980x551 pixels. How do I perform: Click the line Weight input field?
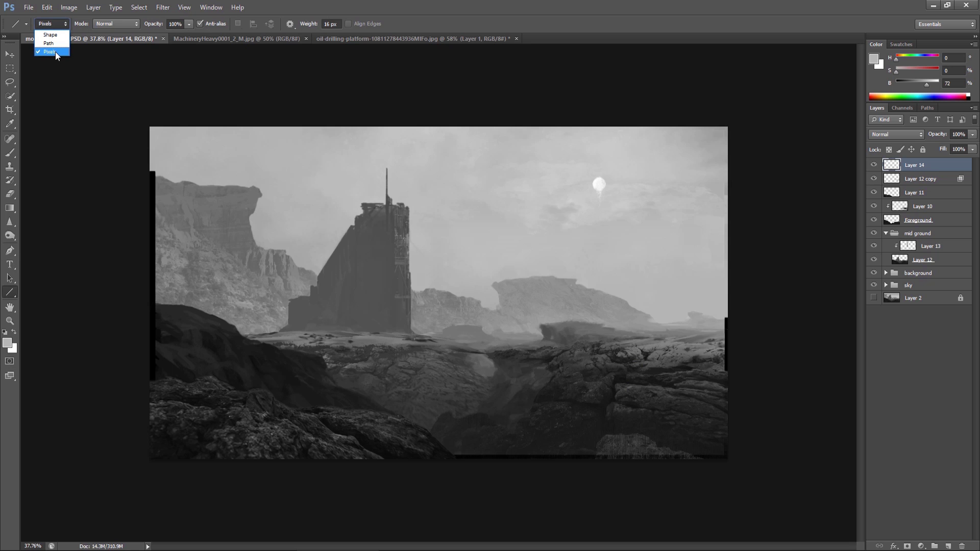click(331, 24)
